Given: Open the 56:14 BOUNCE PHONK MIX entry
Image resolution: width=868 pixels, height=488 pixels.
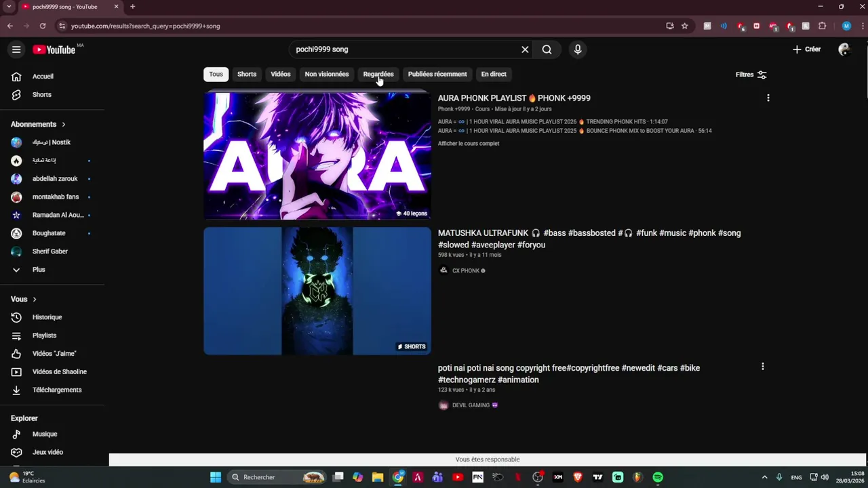Looking at the screenshot, I should pyautogui.click(x=574, y=131).
